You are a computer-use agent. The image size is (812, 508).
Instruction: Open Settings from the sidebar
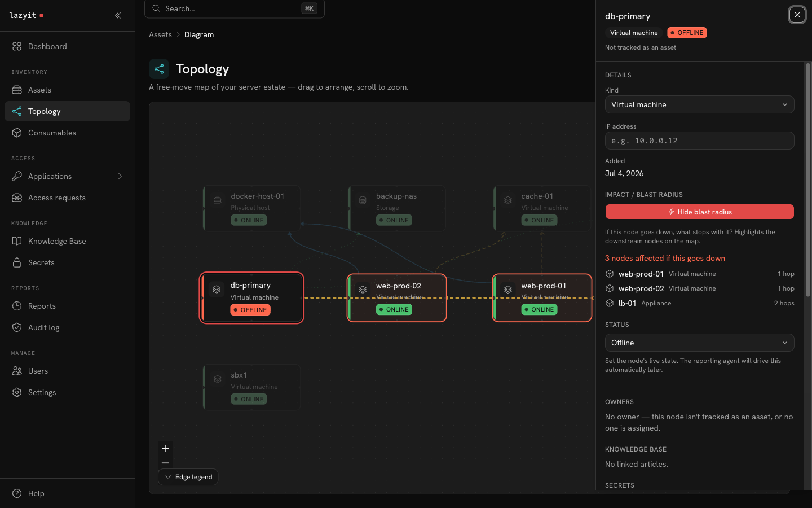[x=67, y=392]
